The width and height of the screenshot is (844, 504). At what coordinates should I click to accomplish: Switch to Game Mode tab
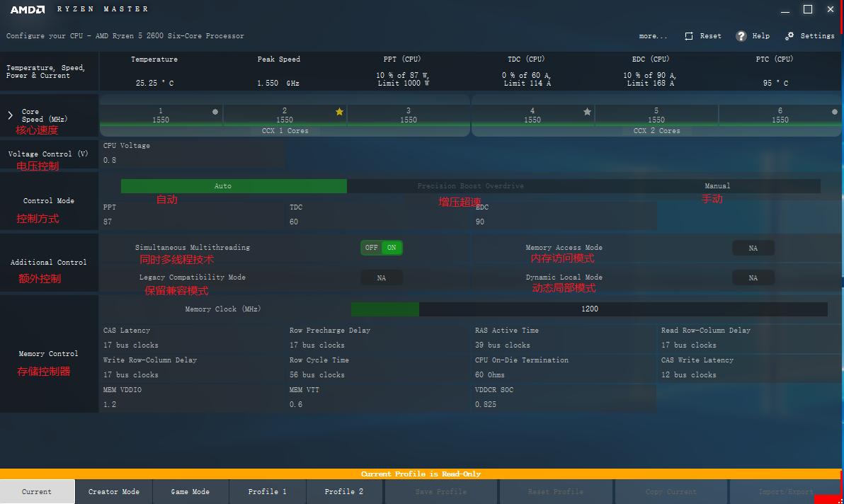(190, 492)
